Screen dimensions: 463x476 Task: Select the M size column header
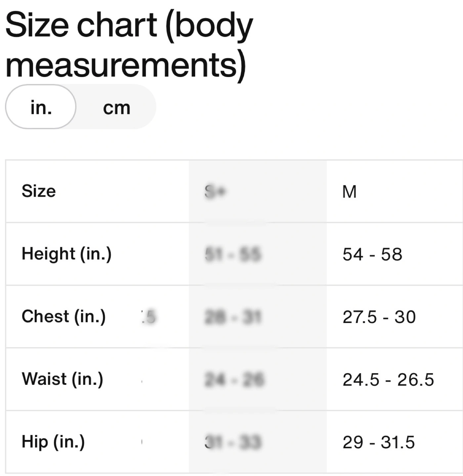[x=350, y=191]
